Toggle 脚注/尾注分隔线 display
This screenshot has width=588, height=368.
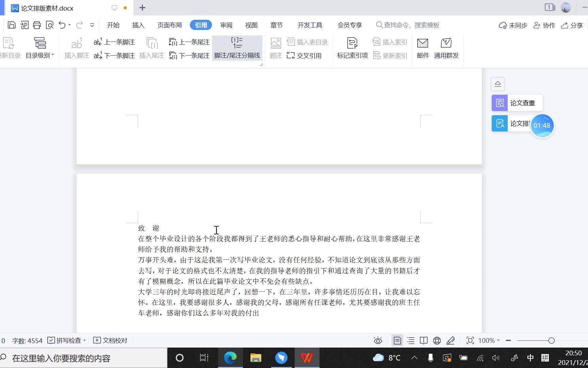click(237, 48)
